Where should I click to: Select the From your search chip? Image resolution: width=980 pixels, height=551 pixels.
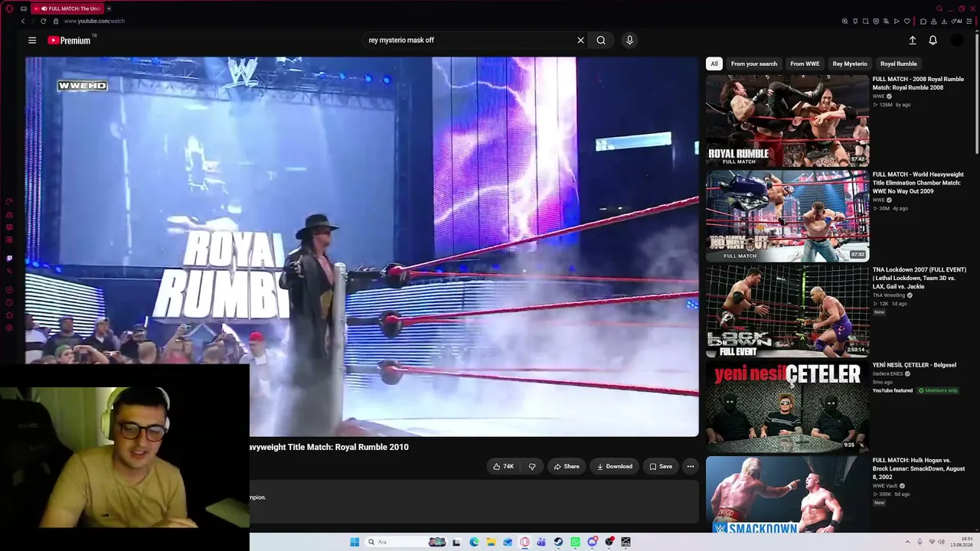point(754,64)
